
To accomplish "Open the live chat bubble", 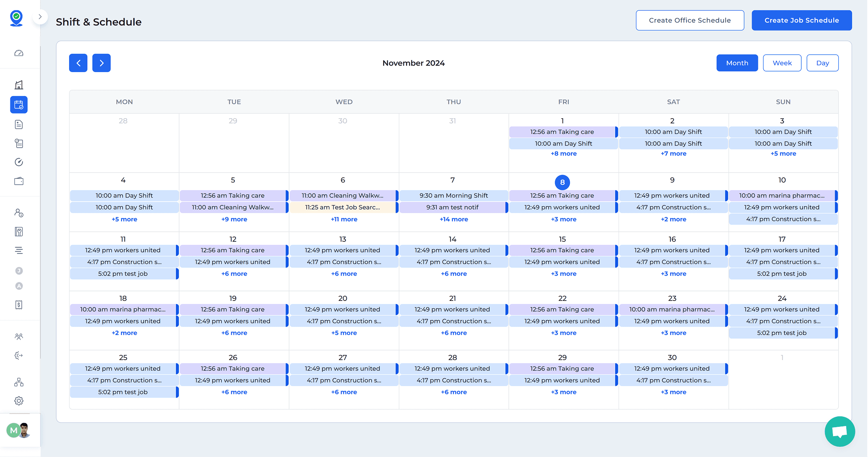I will 840,431.
